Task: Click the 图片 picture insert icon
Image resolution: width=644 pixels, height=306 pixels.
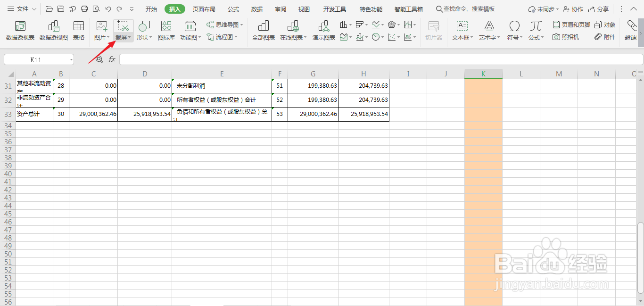Action: point(101,26)
